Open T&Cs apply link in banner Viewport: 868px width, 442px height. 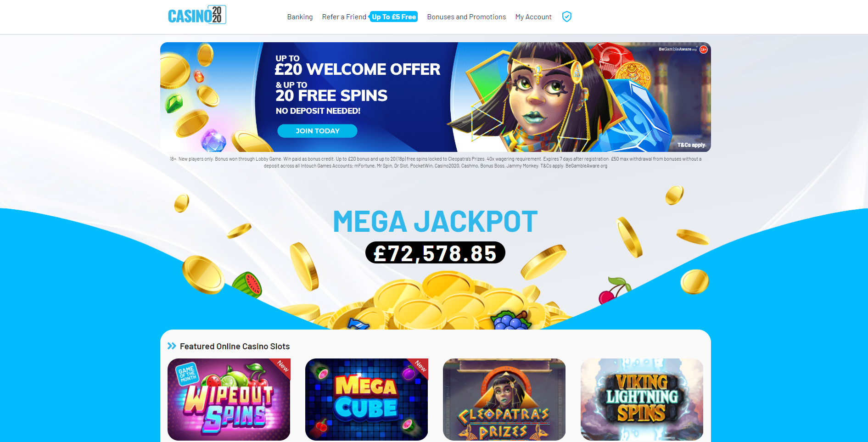692,145
